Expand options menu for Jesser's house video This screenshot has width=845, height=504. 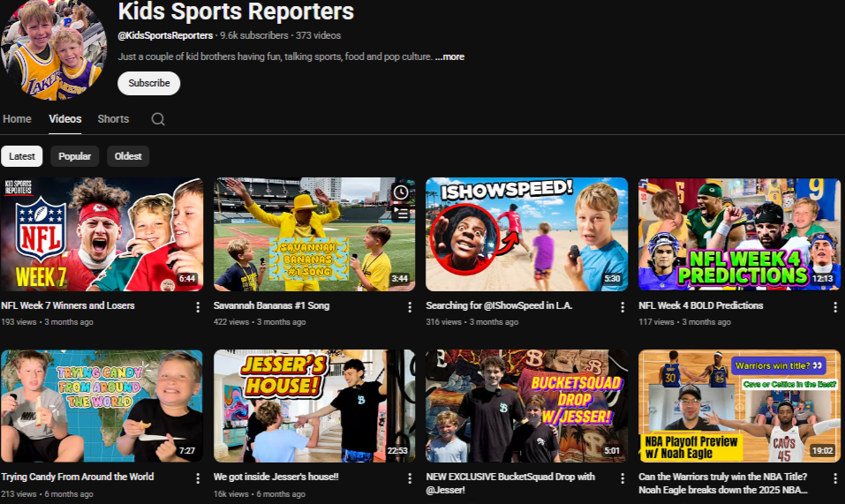point(410,478)
